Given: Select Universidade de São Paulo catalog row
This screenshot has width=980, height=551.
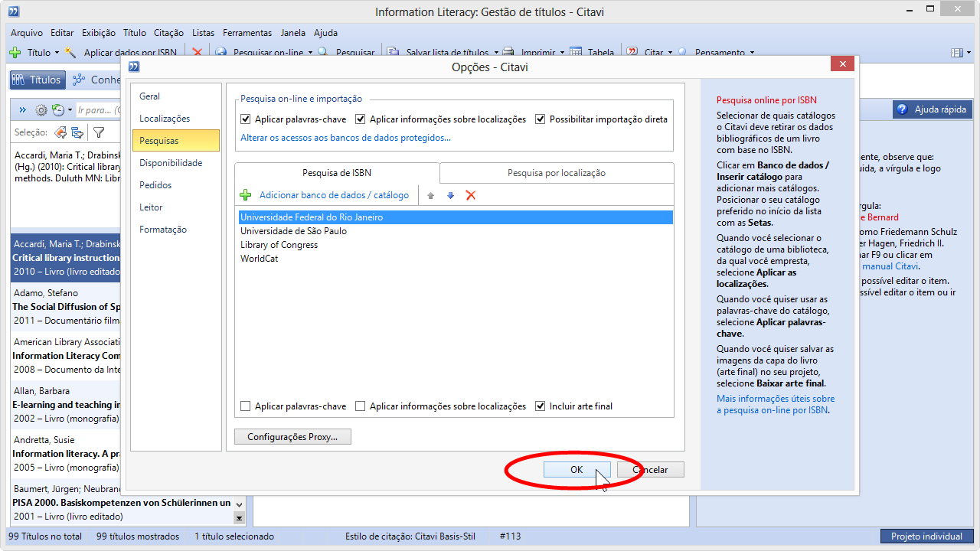Looking at the screenshot, I should coord(455,231).
